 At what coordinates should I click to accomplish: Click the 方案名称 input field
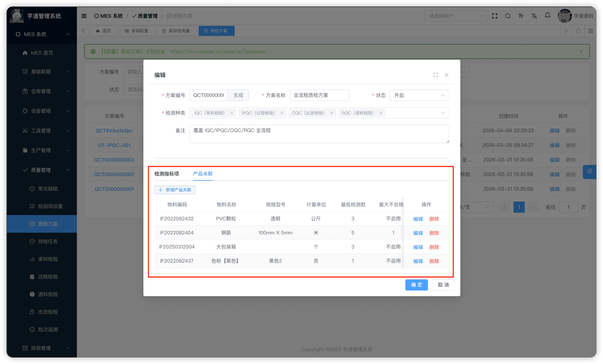319,95
